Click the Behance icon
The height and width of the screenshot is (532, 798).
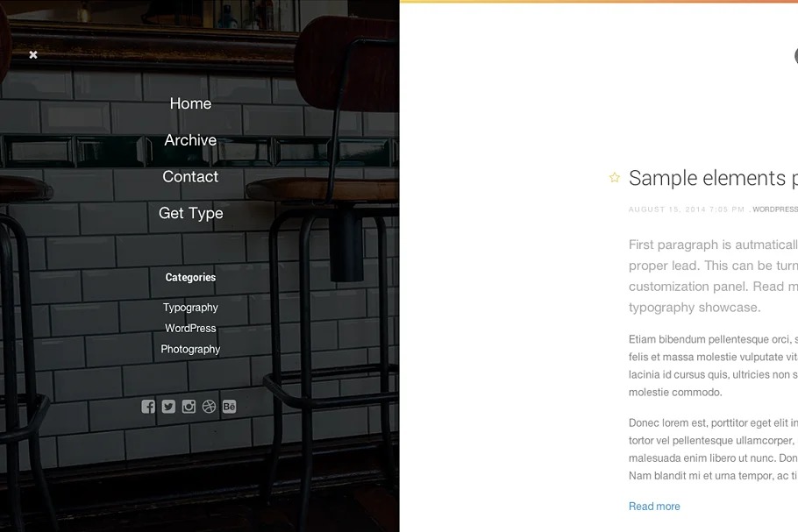coord(229,407)
